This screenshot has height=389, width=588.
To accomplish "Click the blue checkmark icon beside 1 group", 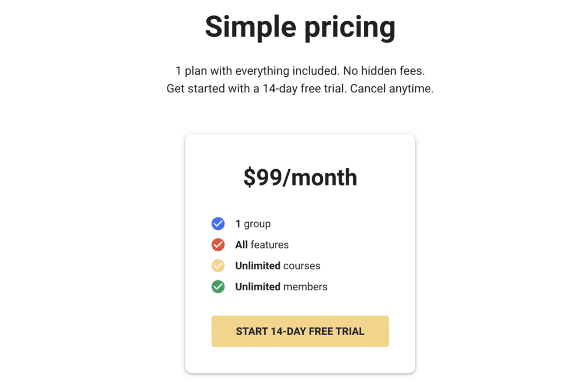I will (x=218, y=224).
